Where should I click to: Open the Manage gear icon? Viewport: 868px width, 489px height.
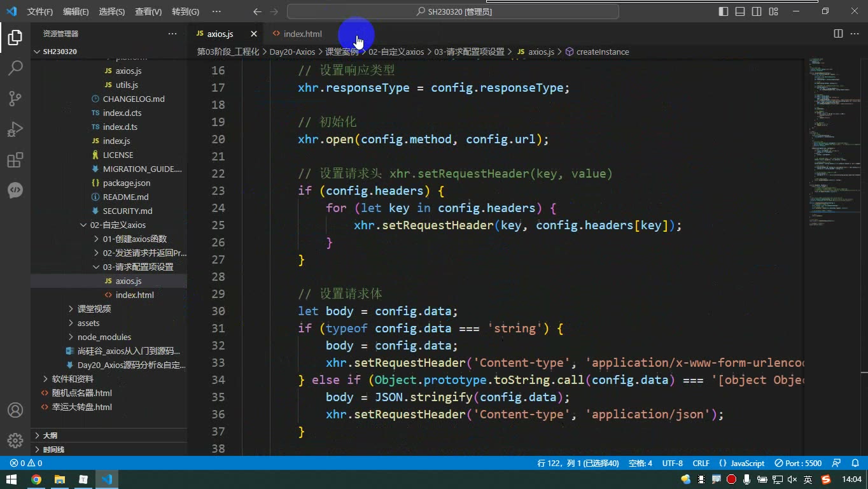coord(15,441)
